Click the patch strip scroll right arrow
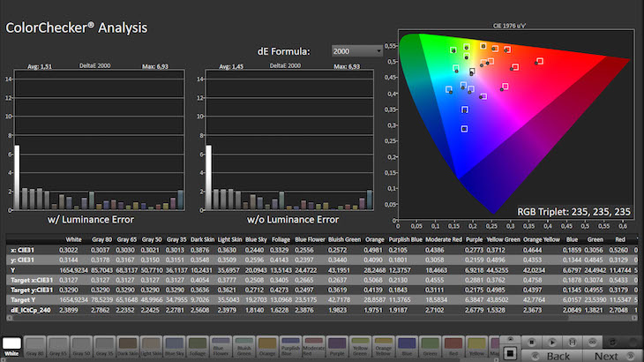 click(497, 360)
